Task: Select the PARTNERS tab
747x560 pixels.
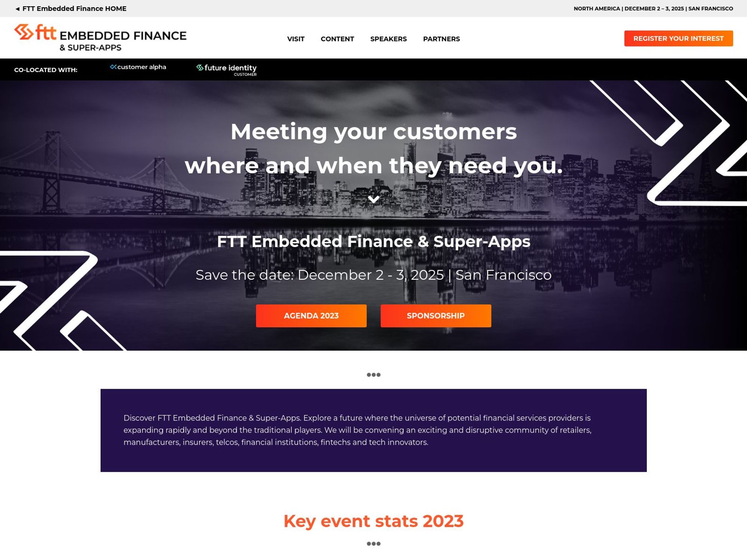Action: [x=441, y=38]
